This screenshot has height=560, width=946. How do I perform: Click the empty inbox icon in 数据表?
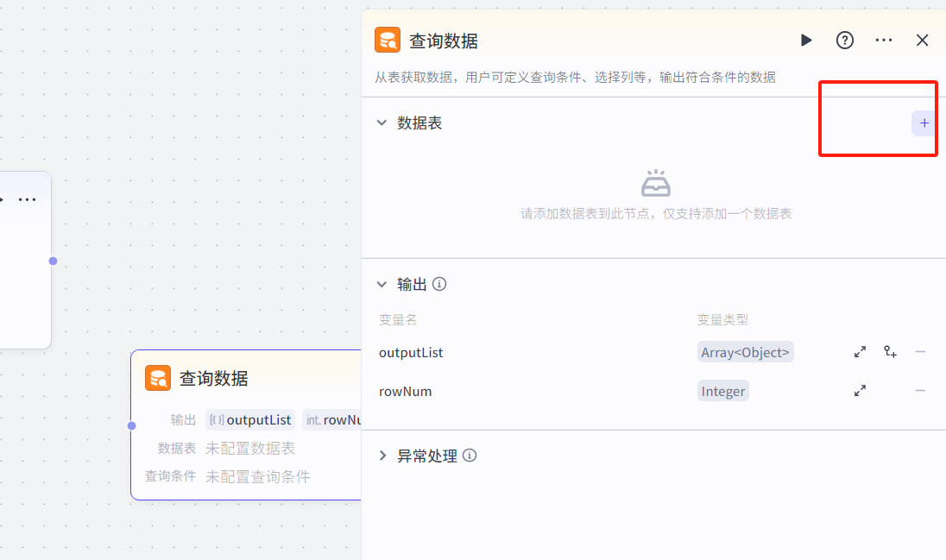pos(656,183)
